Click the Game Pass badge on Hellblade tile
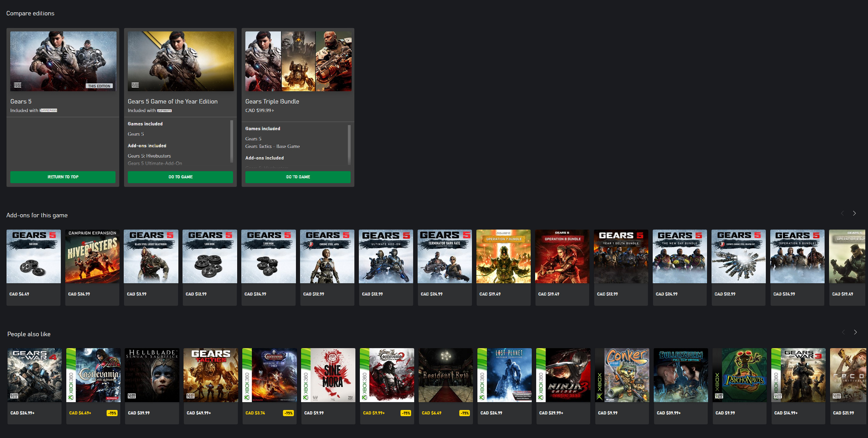 pos(132,396)
